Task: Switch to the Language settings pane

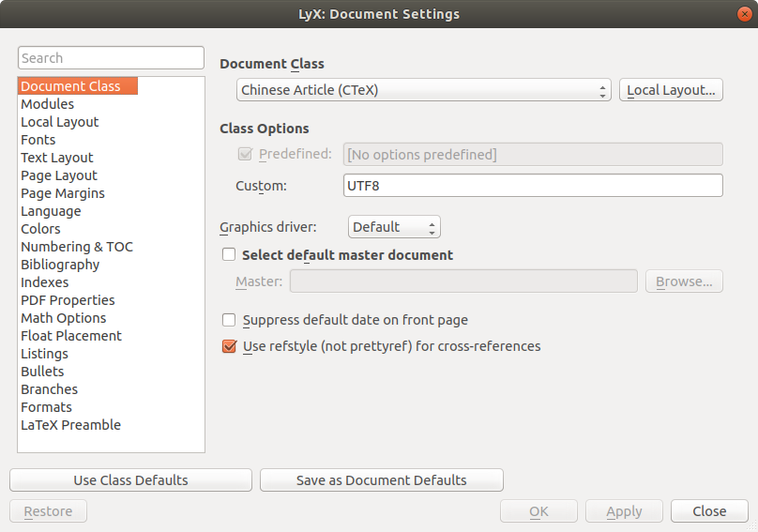Action: 51,211
